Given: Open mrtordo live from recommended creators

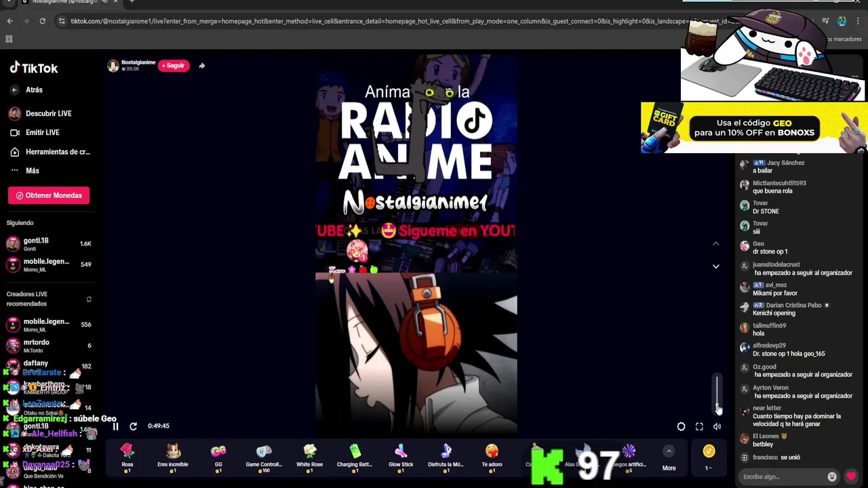Looking at the screenshot, I should 47,346.
